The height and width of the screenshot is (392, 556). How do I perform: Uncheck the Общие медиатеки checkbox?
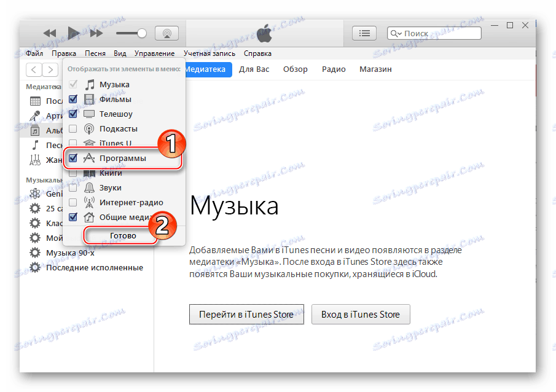point(72,217)
